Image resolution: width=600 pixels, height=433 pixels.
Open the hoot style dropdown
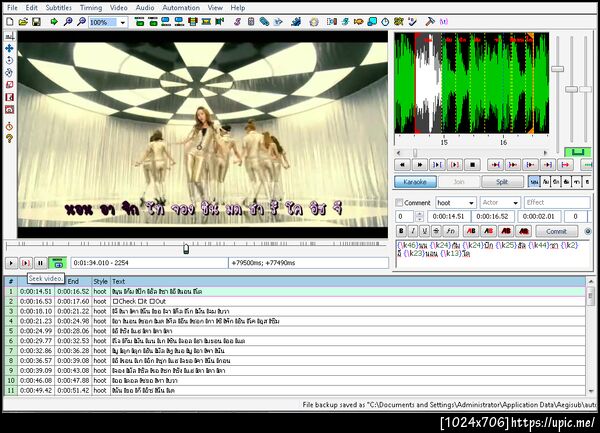pos(471,202)
